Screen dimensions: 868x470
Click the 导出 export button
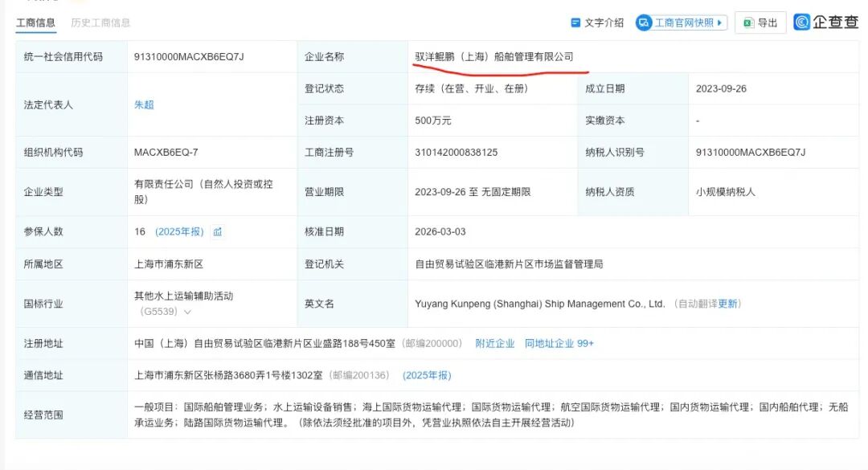760,22
